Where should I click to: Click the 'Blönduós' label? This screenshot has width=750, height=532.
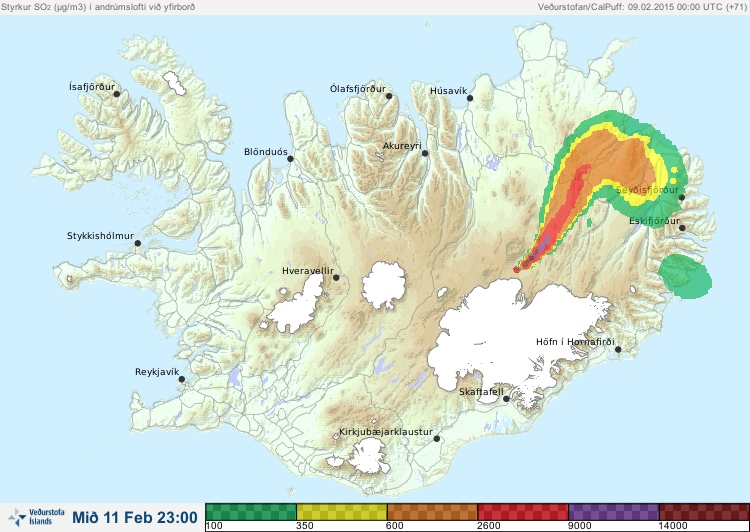tap(266, 152)
